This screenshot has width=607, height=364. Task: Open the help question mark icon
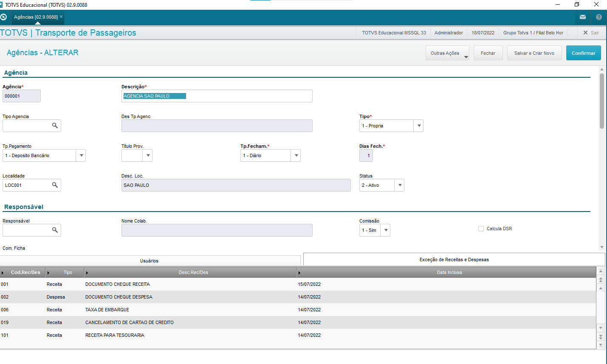(x=599, y=17)
